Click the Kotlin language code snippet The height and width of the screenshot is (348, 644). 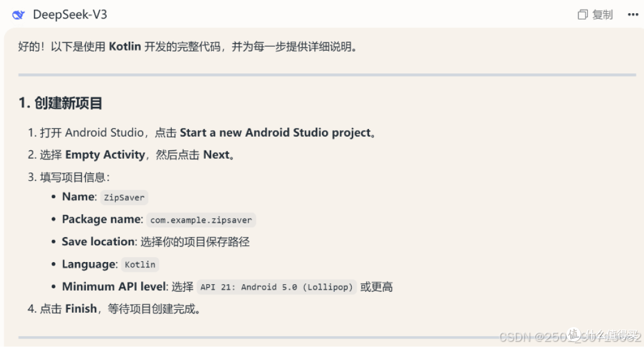(140, 264)
